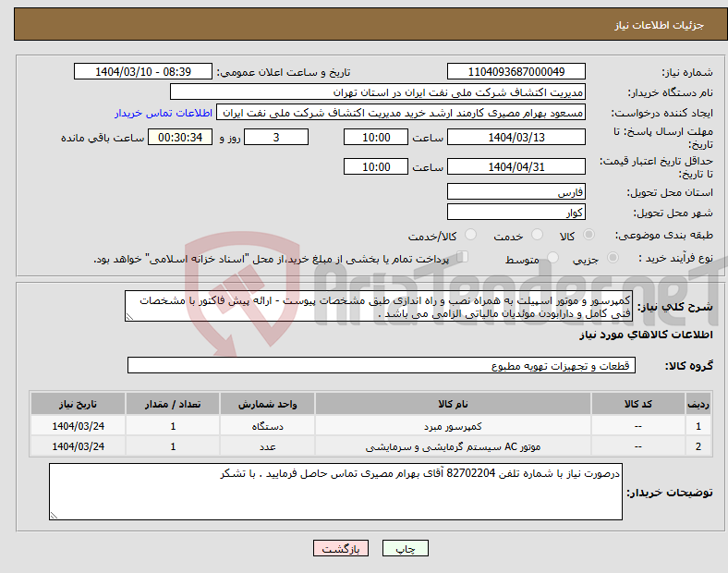Select the خدمت radio button

point(537,235)
